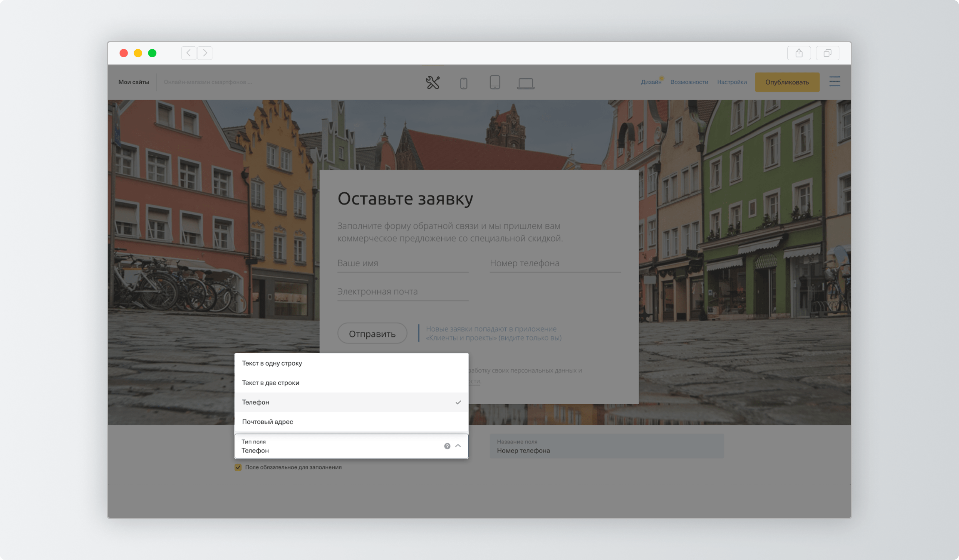Collapse the Тип поля dropdown chevron
Screen dimensions: 959x560
click(x=458, y=446)
